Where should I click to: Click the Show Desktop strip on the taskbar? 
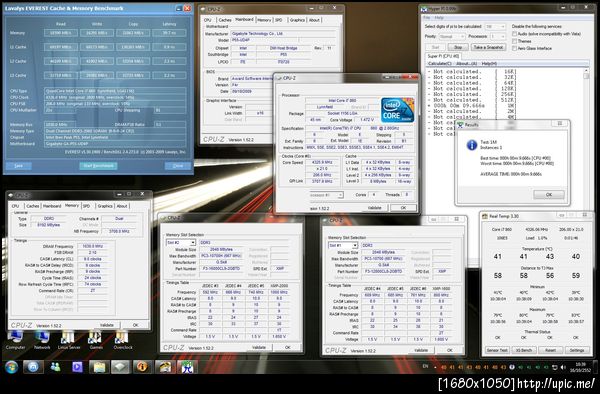tap(596, 367)
